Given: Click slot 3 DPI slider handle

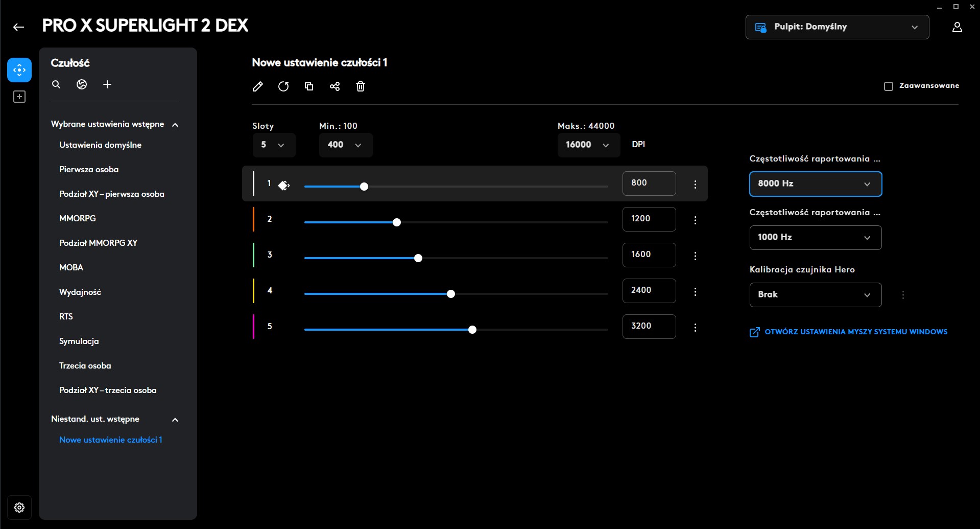Looking at the screenshot, I should pos(418,258).
